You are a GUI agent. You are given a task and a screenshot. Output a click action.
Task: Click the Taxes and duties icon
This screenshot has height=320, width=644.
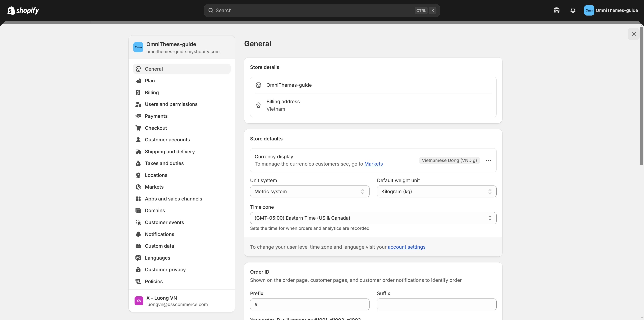(138, 163)
